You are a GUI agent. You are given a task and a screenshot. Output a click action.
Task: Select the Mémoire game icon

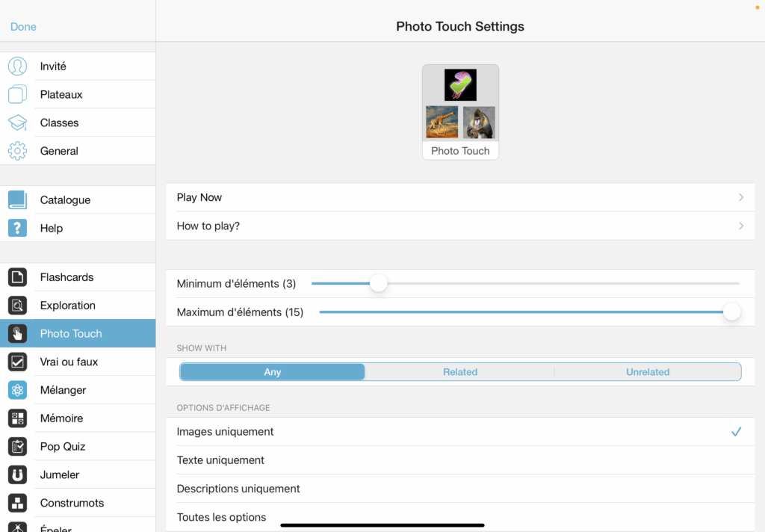pyautogui.click(x=18, y=418)
